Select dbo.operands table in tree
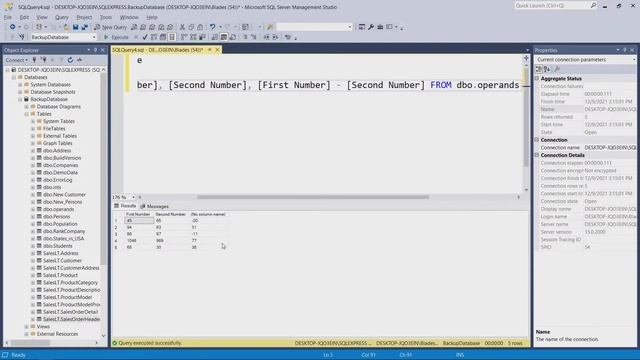 click(x=58, y=209)
